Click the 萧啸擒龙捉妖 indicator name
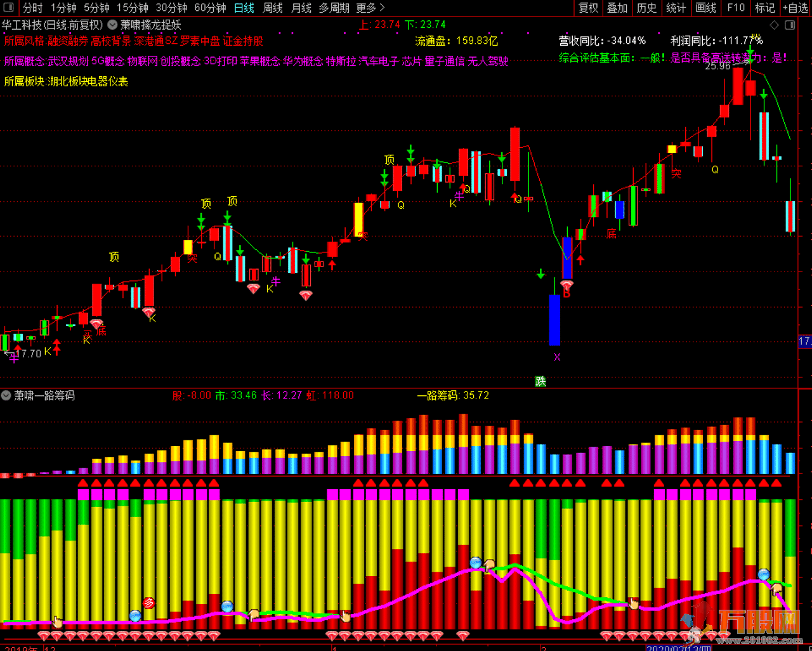The image size is (812, 651). click(x=151, y=25)
